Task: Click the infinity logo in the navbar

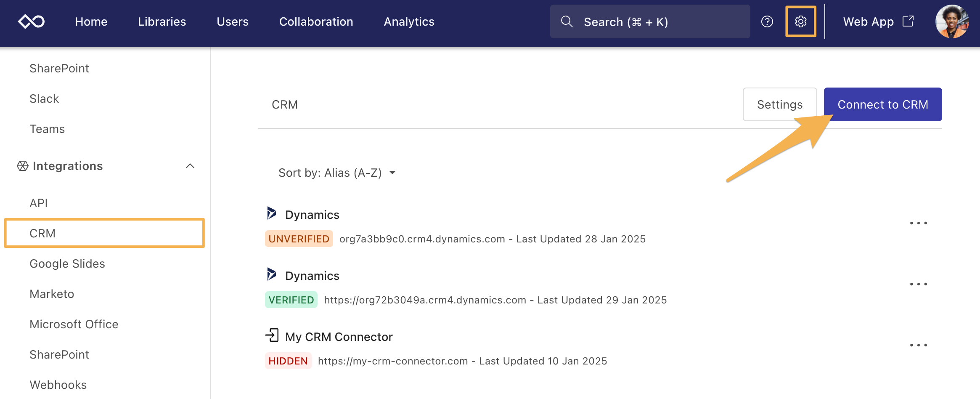Action: (x=31, y=21)
